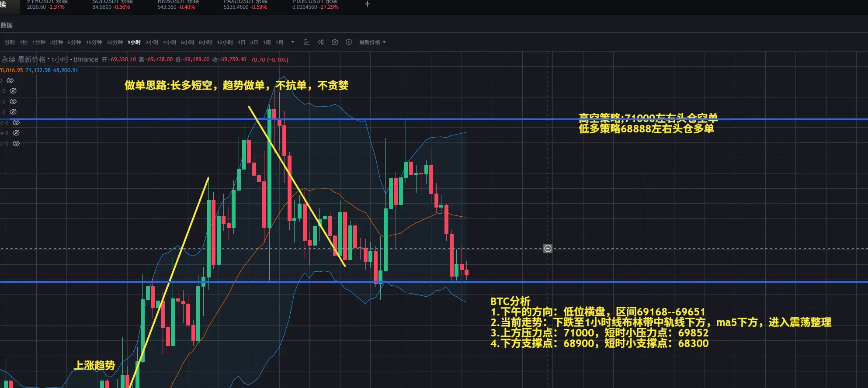The image size is (868, 388).
Task: Toggle the bottommost crossed-eye indicator visibility icon
Action: (x=16, y=143)
